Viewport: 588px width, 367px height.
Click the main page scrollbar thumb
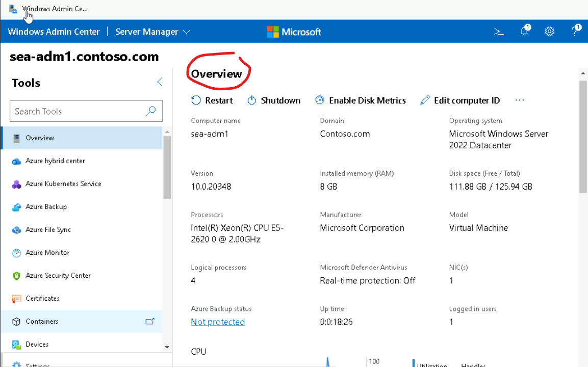[x=583, y=137]
